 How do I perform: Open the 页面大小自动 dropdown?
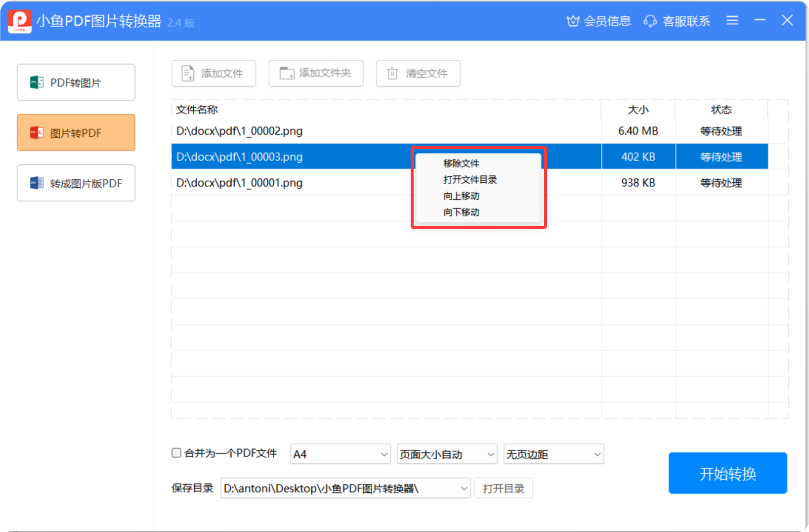447,454
